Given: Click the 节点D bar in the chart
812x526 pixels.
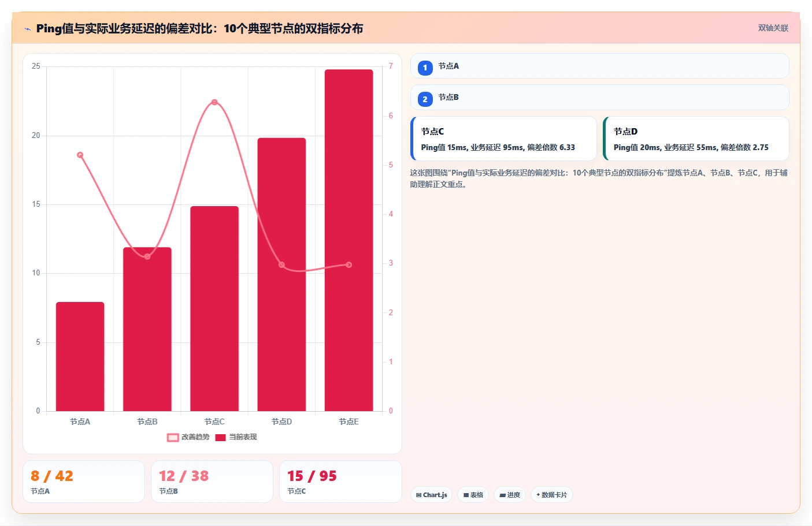Looking at the screenshot, I should click(281, 274).
